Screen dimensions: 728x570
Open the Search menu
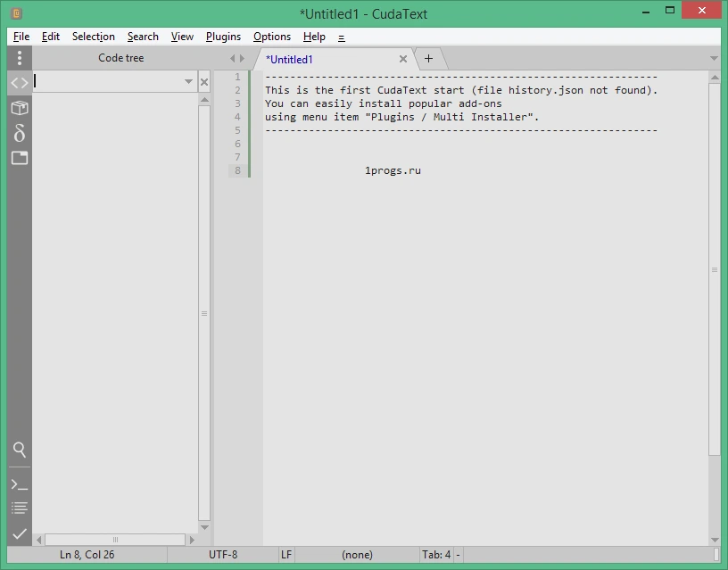(x=143, y=37)
